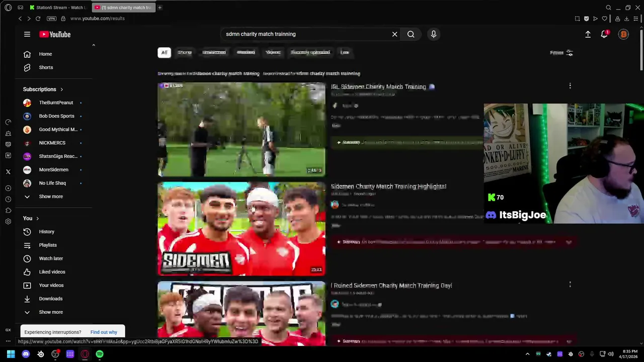Screen dimensions: 644x362
Task: Clear the search box with the X
Action: (x=394, y=34)
